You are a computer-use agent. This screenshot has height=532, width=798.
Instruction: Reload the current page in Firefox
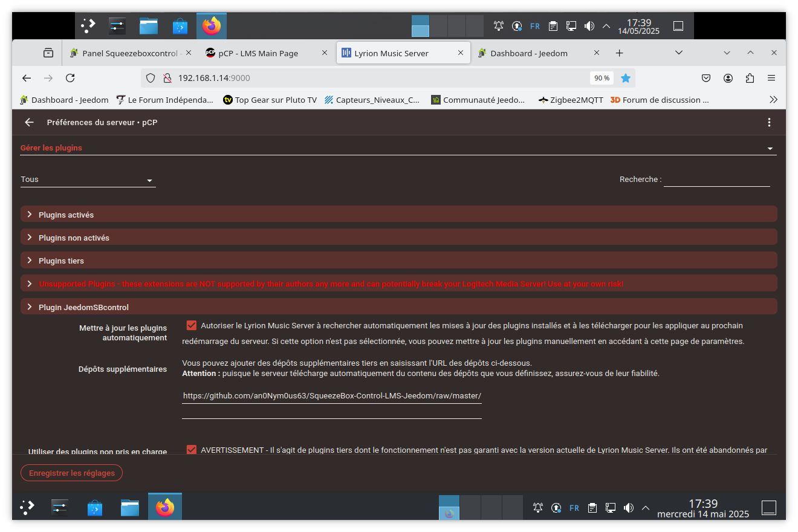coord(70,78)
